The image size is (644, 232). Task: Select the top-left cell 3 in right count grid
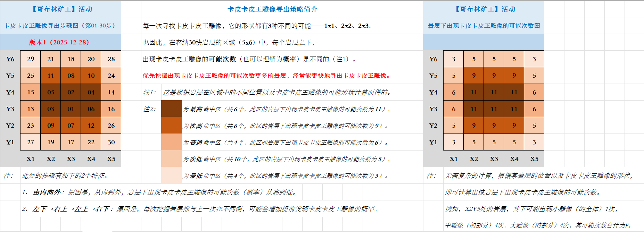point(454,59)
